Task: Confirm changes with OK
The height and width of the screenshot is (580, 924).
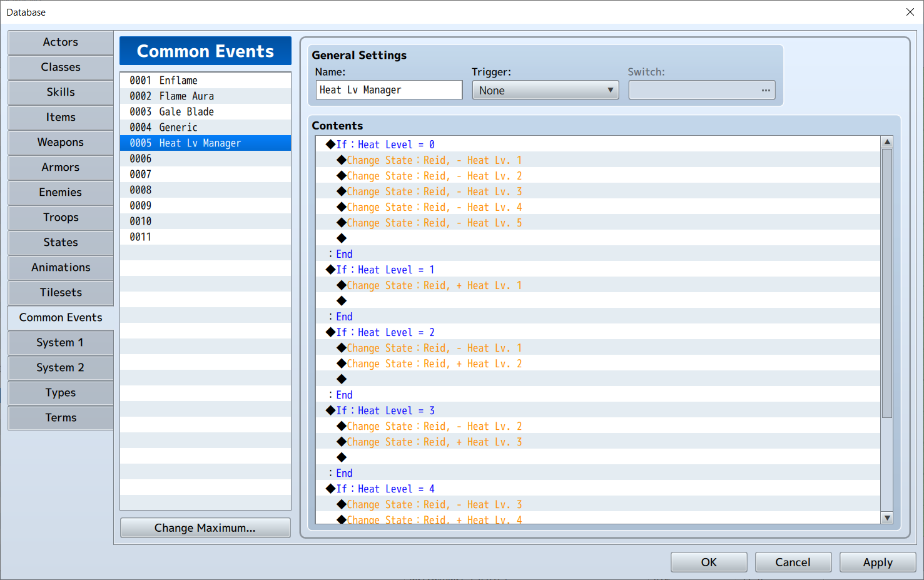Action: pyautogui.click(x=708, y=562)
